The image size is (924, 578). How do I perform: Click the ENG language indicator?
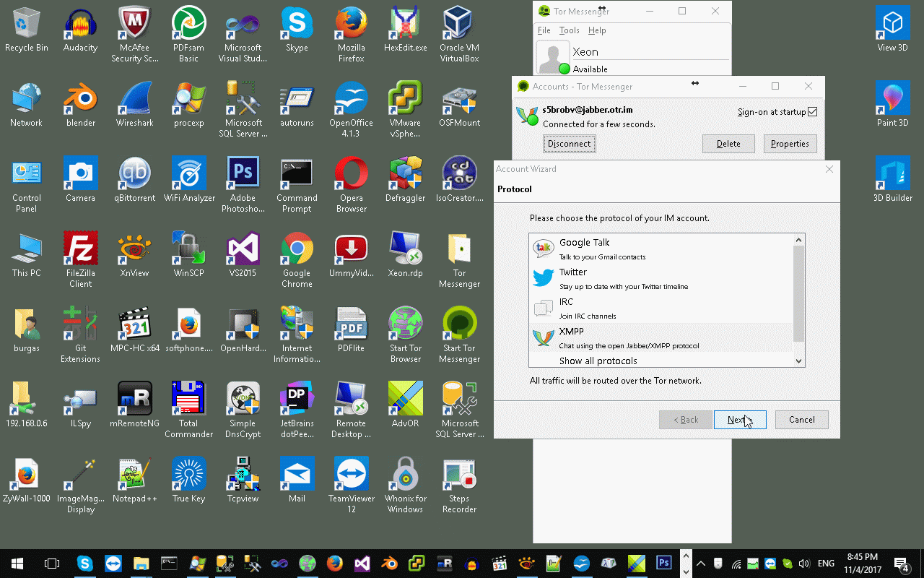[x=827, y=564]
